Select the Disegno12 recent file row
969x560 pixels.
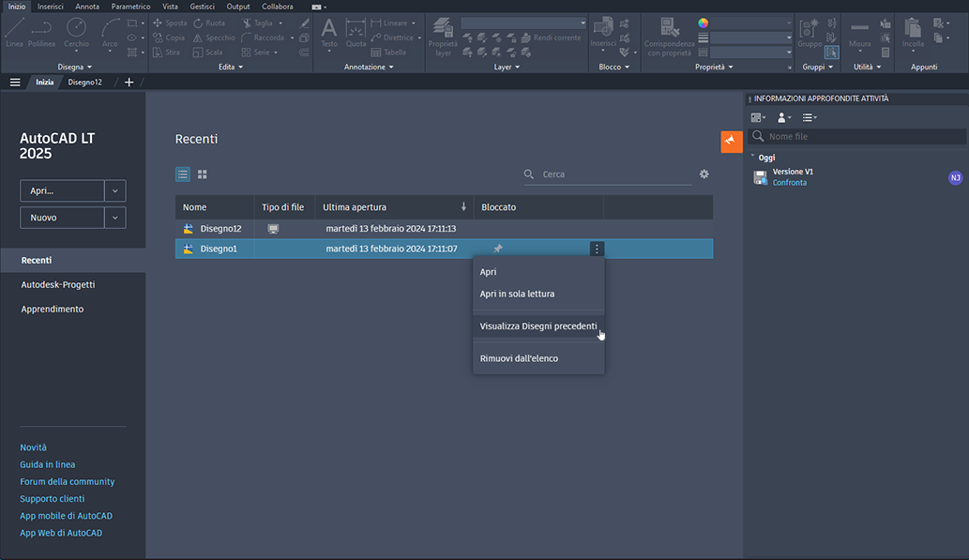point(444,229)
